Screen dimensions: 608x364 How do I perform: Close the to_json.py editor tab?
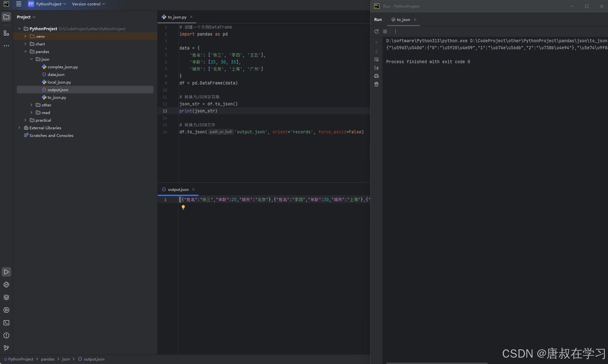191,17
